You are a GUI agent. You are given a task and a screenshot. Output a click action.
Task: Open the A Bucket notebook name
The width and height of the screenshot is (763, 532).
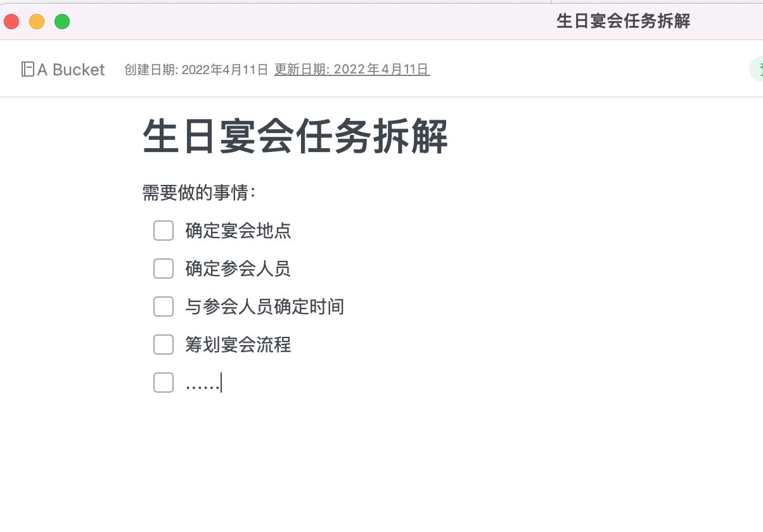pos(71,70)
